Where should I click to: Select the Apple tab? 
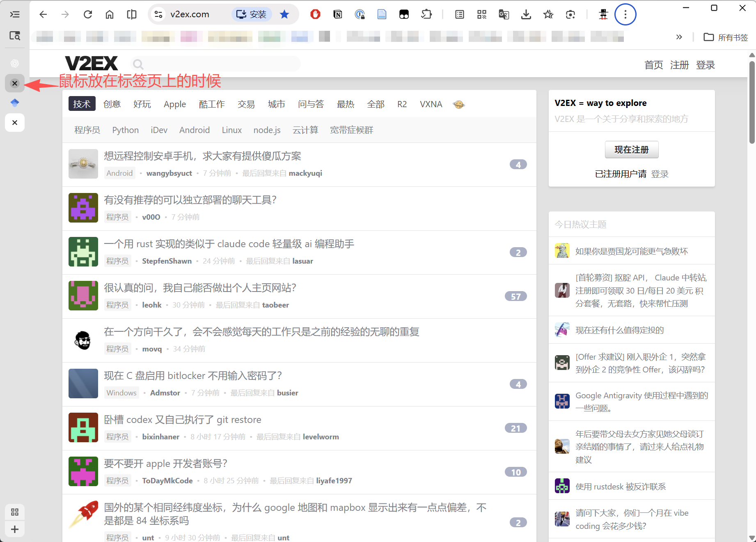(175, 104)
